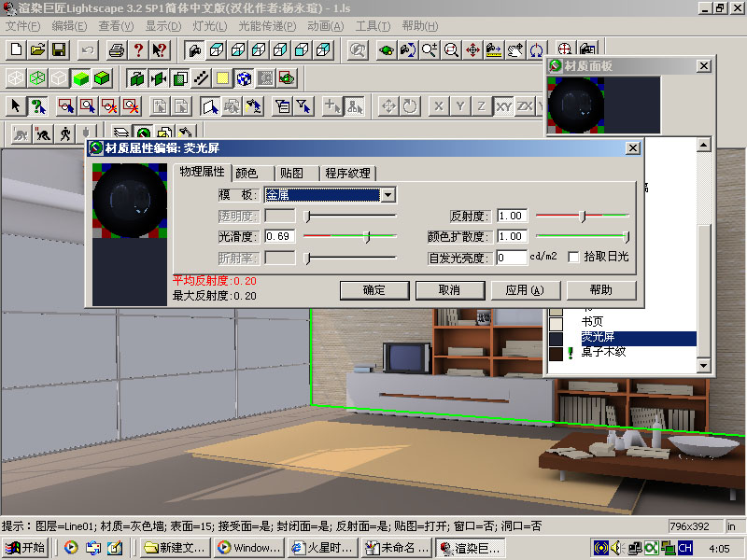
Task: Click the Print toolbar icon
Action: [117, 49]
